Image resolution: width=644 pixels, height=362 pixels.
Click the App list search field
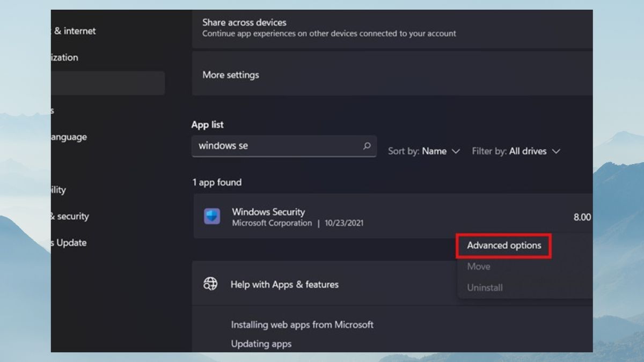coord(284,146)
